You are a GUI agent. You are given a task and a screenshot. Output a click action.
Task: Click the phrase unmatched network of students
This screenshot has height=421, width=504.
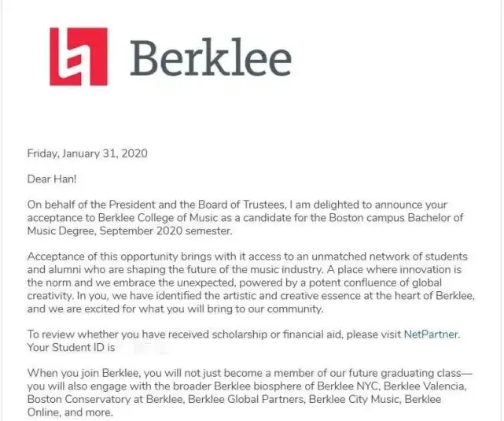click(x=389, y=257)
